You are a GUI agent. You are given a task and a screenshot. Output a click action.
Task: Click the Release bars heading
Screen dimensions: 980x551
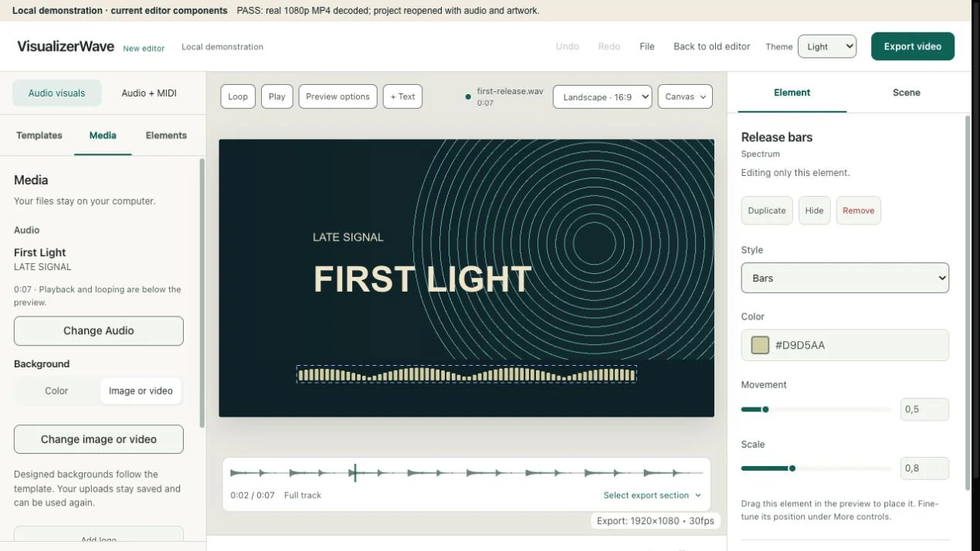[x=777, y=137]
